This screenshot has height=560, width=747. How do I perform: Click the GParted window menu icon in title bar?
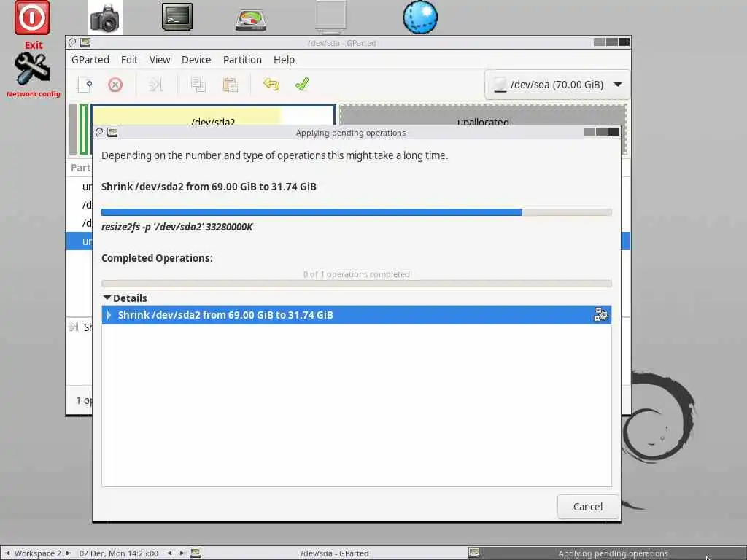[x=85, y=43]
